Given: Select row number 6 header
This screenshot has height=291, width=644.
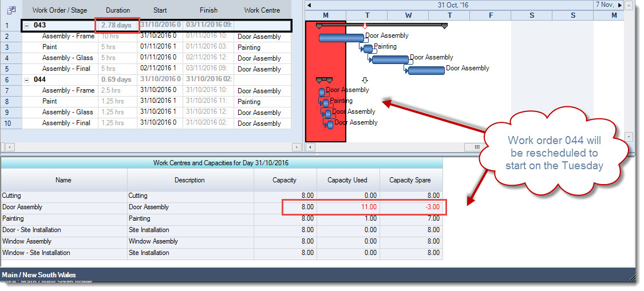Looking at the screenshot, I should coord(11,79).
